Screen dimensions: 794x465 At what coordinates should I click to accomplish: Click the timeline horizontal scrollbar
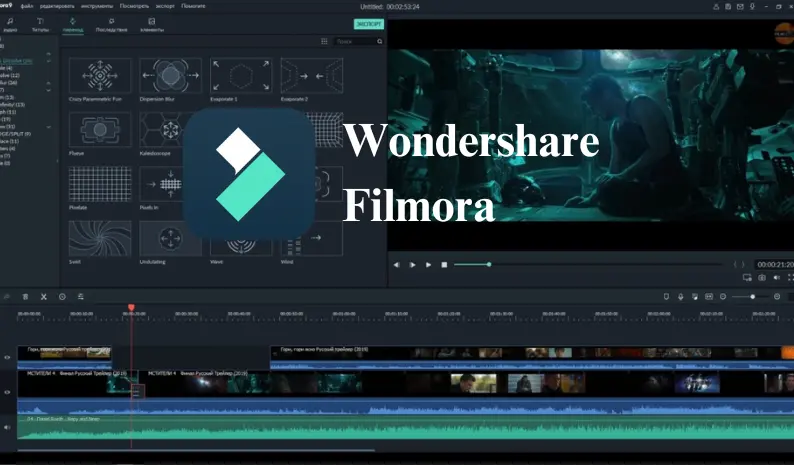tap(196, 450)
